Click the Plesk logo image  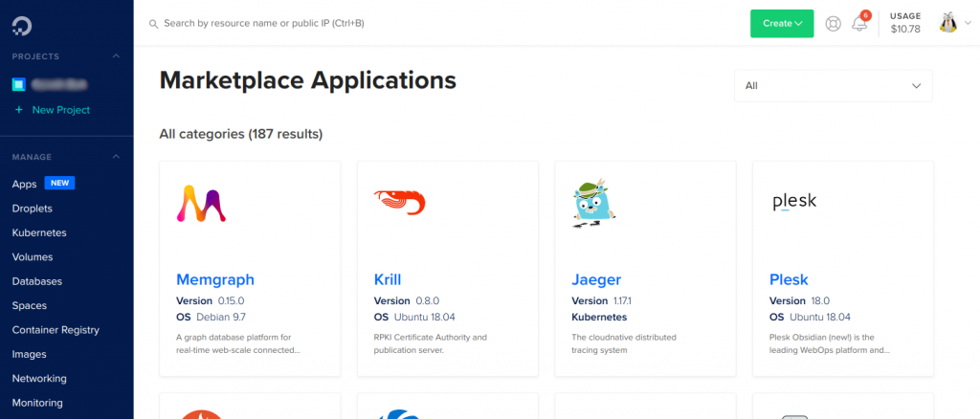[794, 202]
